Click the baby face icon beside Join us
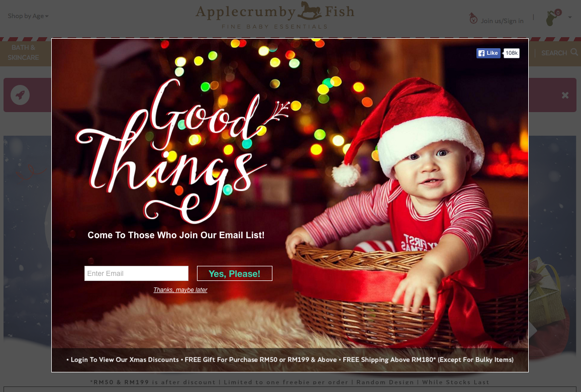 [x=473, y=18]
